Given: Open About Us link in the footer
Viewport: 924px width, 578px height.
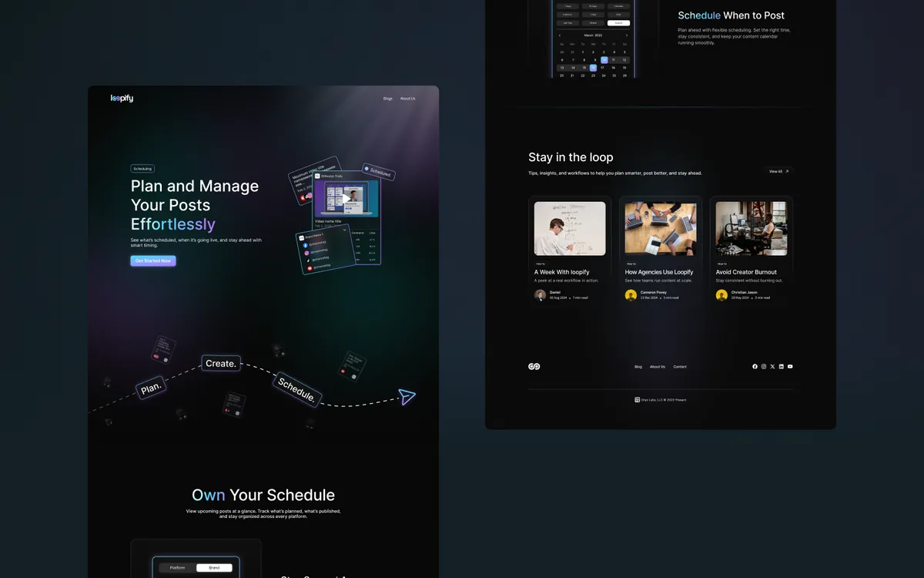Looking at the screenshot, I should 658,367.
